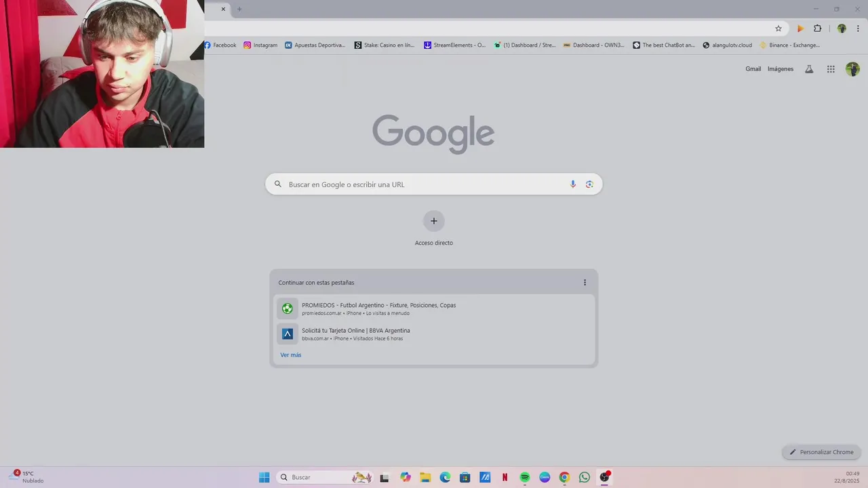This screenshot has width=868, height=488.
Task: Open Microsoft Store from the taskbar
Action: click(465, 477)
